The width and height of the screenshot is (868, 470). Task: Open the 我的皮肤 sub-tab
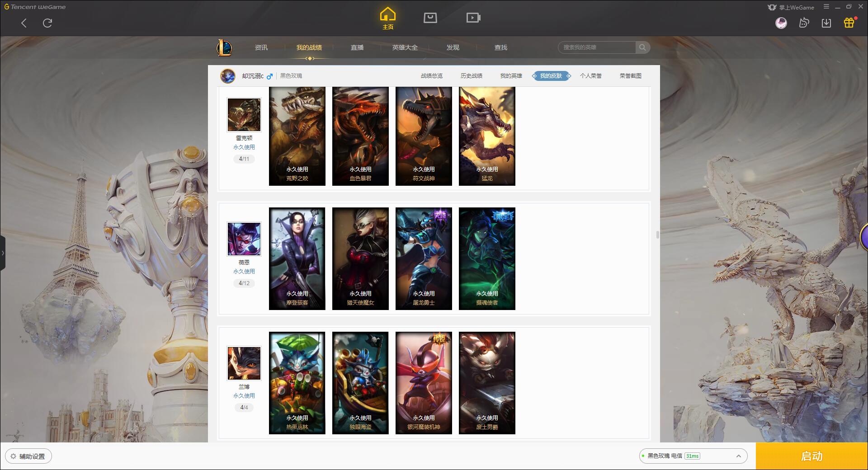point(551,76)
